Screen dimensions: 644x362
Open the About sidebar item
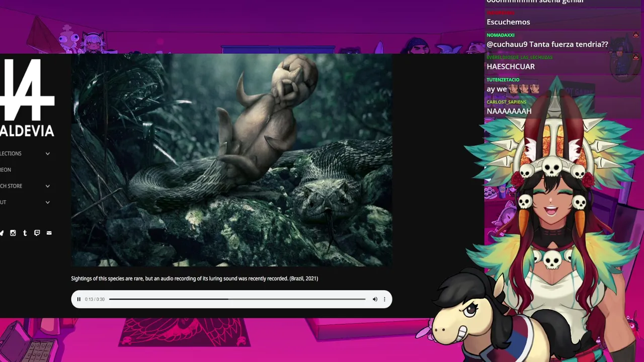click(3, 202)
